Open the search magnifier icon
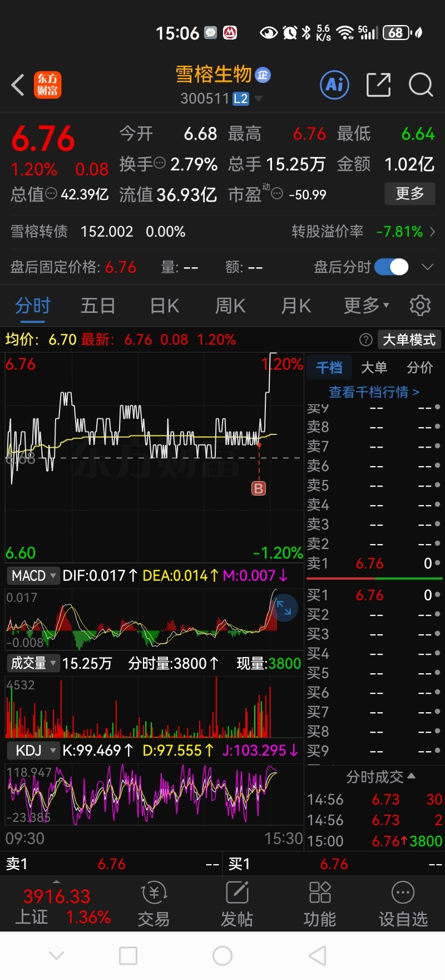 click(421, 85)
